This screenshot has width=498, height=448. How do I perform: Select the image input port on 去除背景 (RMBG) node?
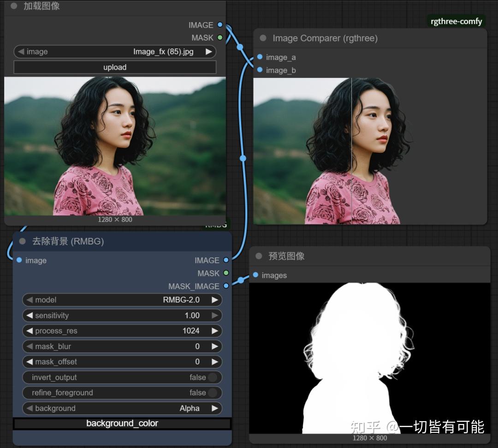pos(19,261)
